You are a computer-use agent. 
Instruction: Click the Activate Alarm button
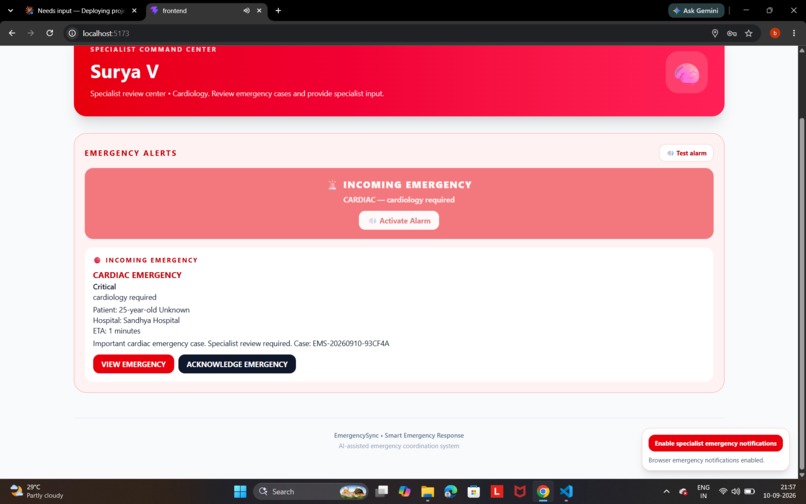tap(399, 221)
